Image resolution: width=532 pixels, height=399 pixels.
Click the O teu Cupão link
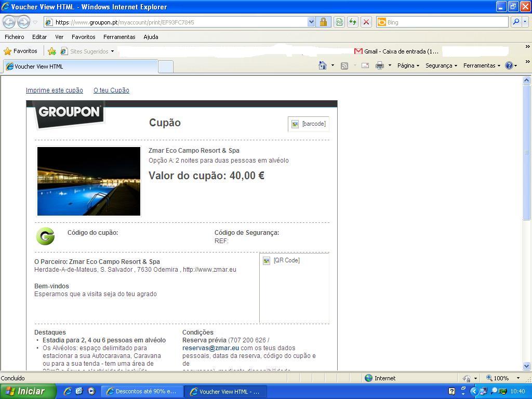tap(111, 90)
